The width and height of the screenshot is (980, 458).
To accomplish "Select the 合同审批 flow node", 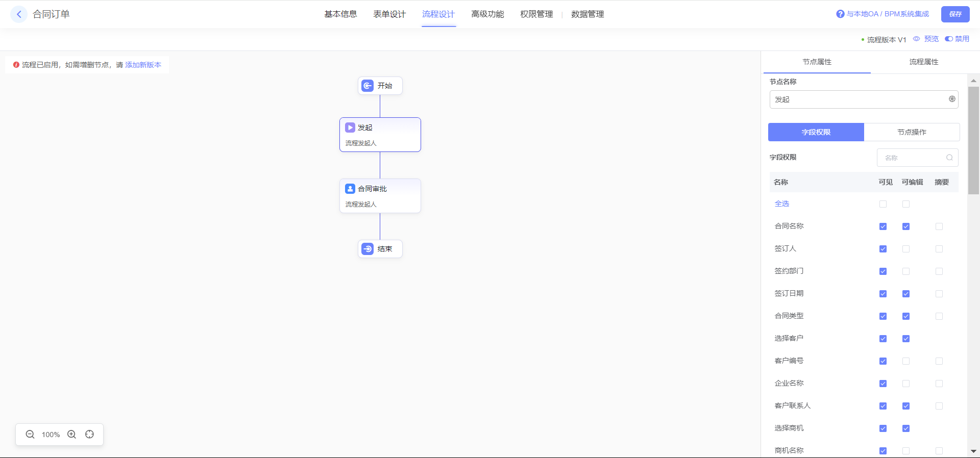I will 380,196.
